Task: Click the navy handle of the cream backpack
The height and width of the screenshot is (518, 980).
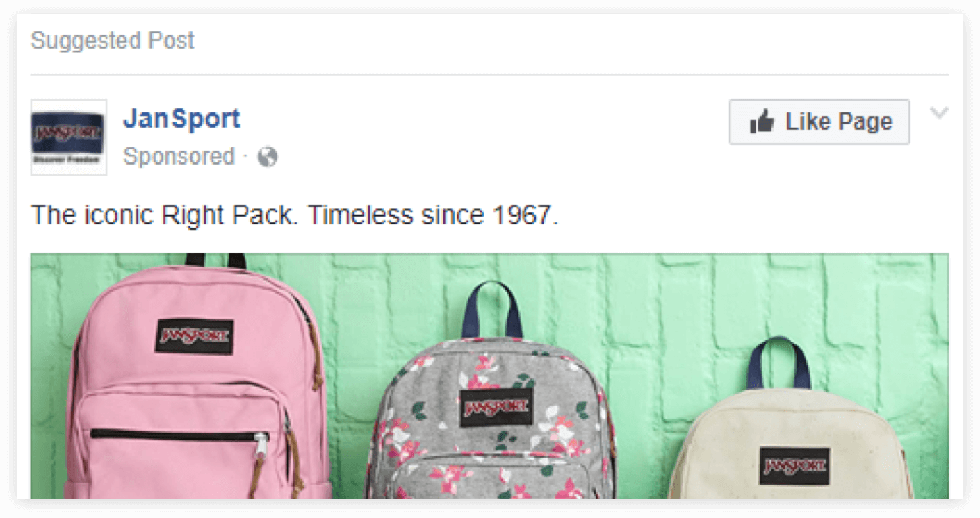Action: pyautogui.click(x=779, y=363)
